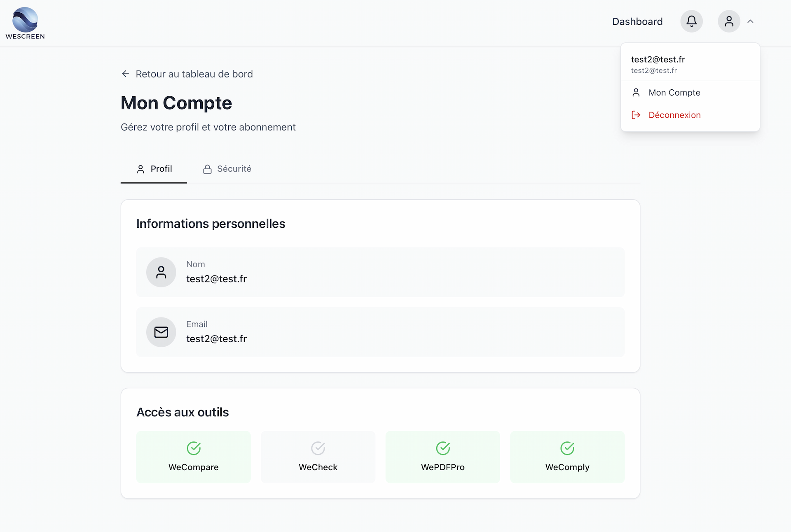The width and height of the screenshot is (791, 532).
Task: Click the Gérez votre profil et votre abonnement subtitle
Action: tap(208, 127)
